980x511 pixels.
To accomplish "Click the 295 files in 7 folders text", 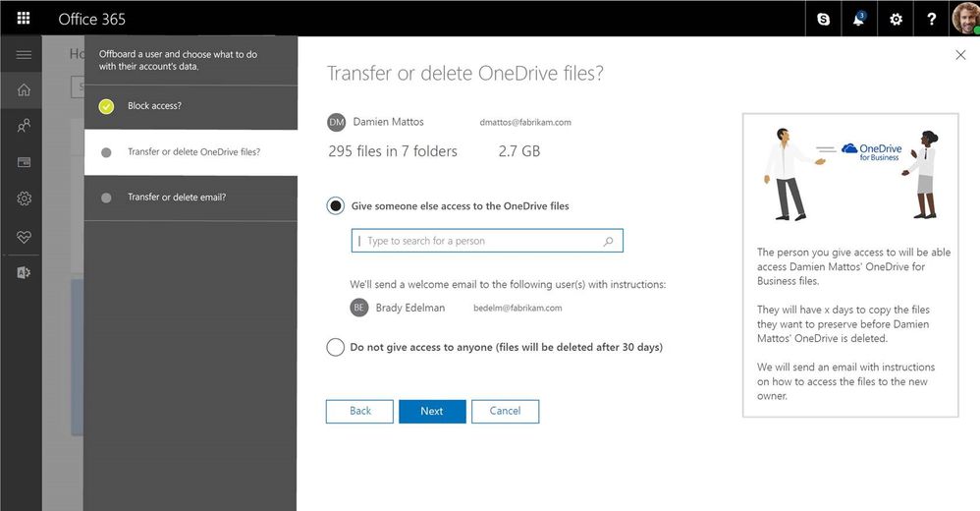I will pyautogui.click(x=393, y=151).
